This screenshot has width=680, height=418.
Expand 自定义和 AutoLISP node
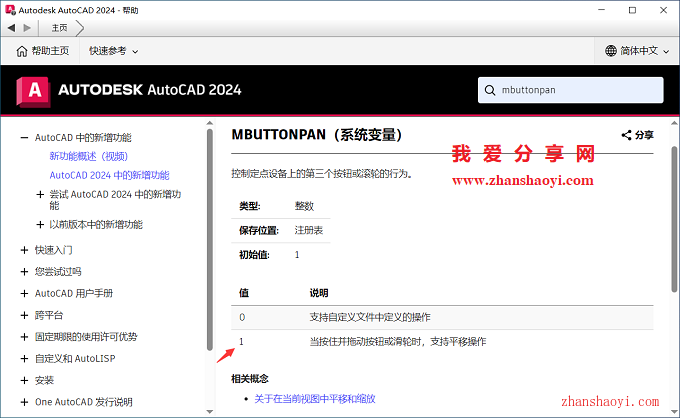click(x=24, y=359)
